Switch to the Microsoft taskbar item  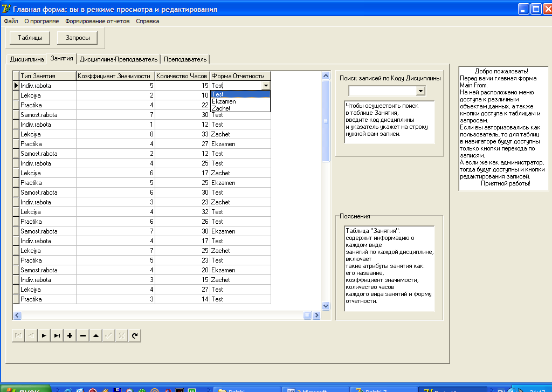[x=315, y=389]
